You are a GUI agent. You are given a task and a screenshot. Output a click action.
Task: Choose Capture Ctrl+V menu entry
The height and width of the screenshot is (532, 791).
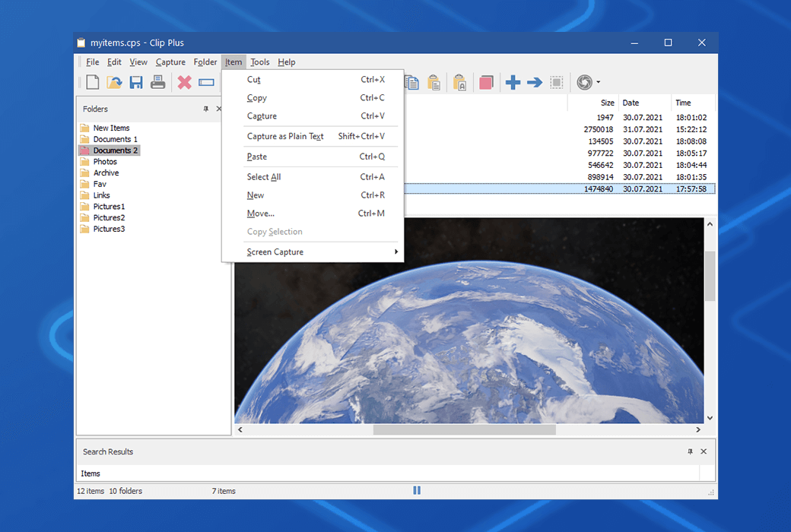pos(313,116)
